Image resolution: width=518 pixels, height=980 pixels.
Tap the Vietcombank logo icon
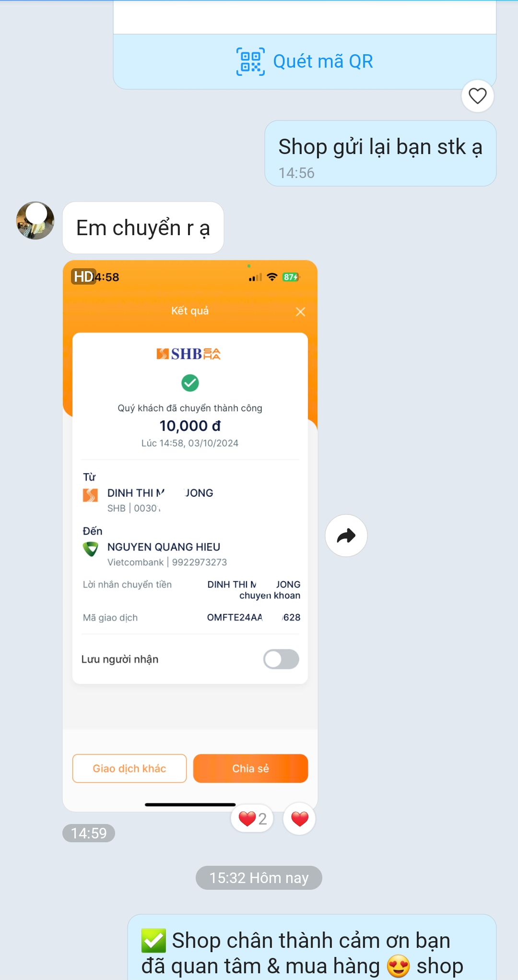point(90,549)
